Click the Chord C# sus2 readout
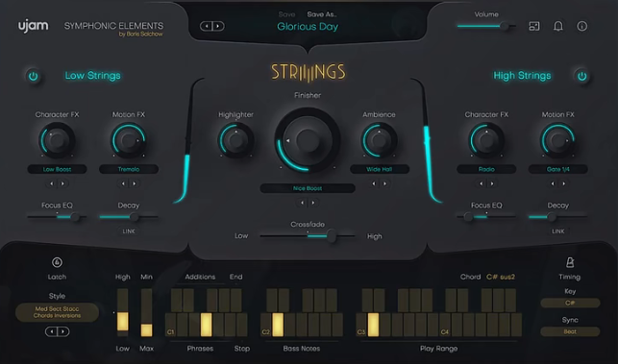The height and width of the screenshot is (364, 618). pyautogui.click(x=487, y=277)
